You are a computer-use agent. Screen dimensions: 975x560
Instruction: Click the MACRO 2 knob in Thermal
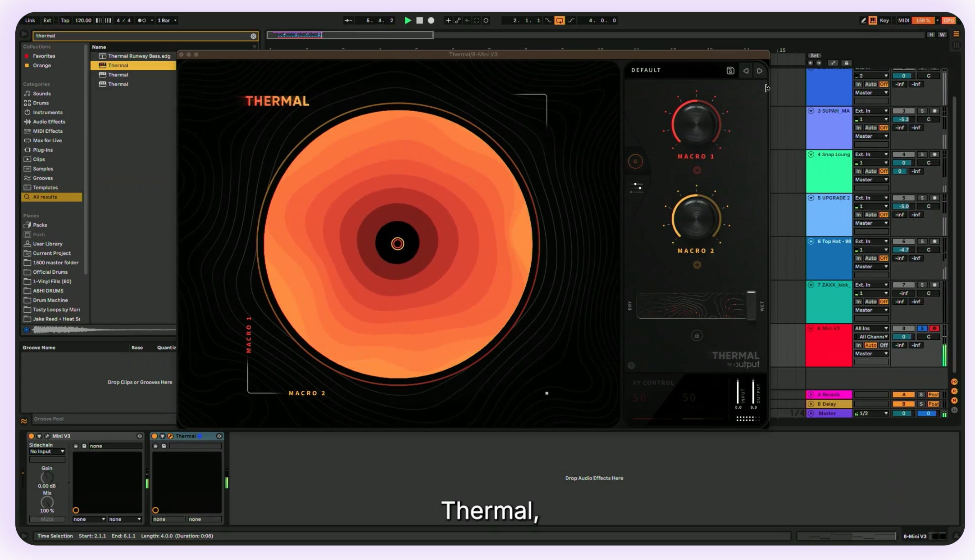pyautogui.click(x=696, y=219)
